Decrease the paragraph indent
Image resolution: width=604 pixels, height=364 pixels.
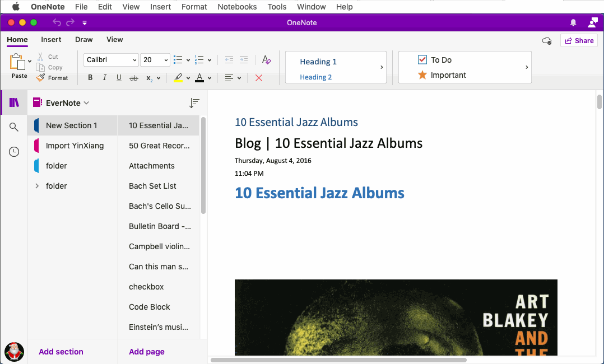229,60
